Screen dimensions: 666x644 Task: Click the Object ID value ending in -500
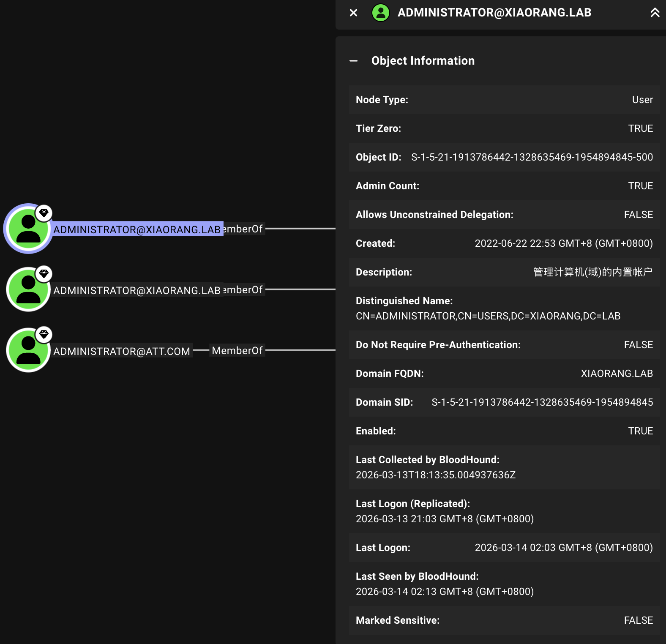[532, 157]
